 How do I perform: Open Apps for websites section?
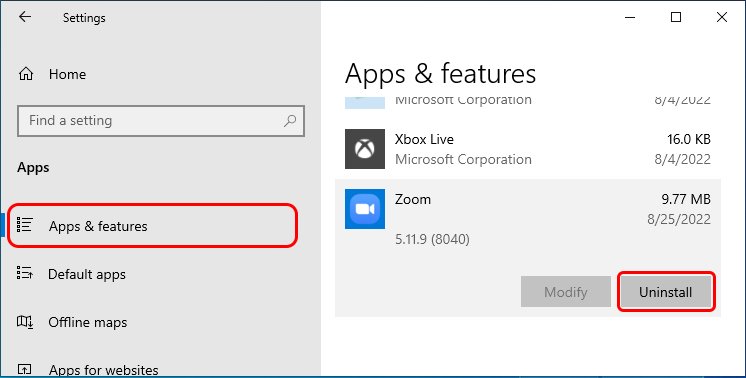[160, 370]
